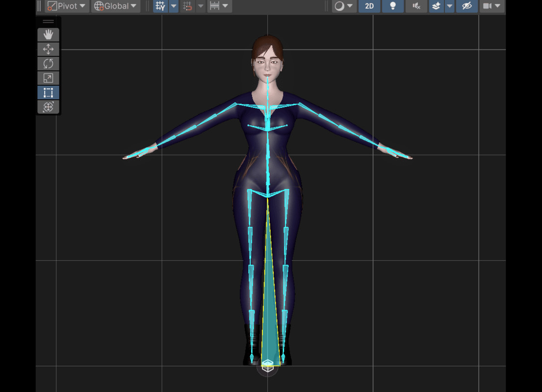Image resolution: width=542 pixels, height=392 pixels.
Task: Select the Scale tool
Action: [x=48, y=78]
